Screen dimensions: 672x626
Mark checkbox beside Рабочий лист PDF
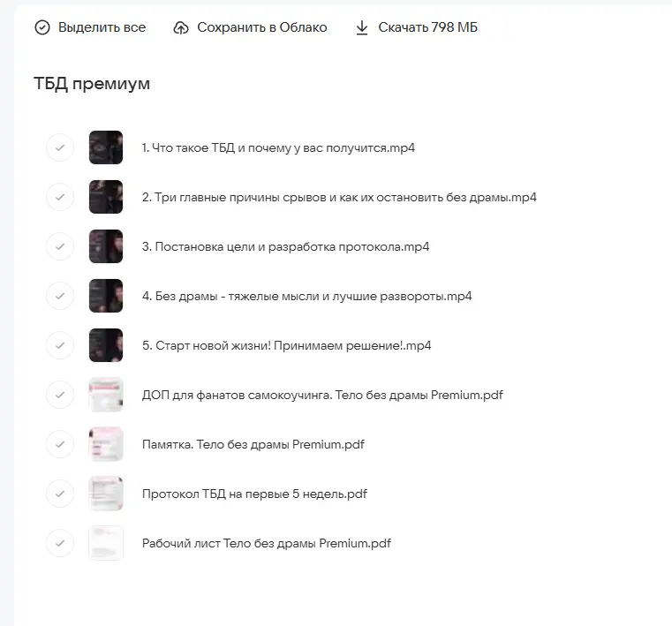tap(59, 543)
